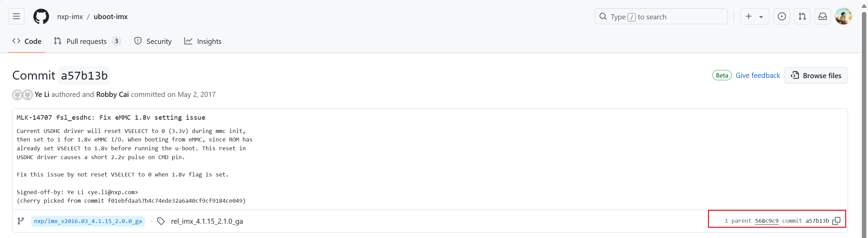View the Insights tab

tap(203, 41)
